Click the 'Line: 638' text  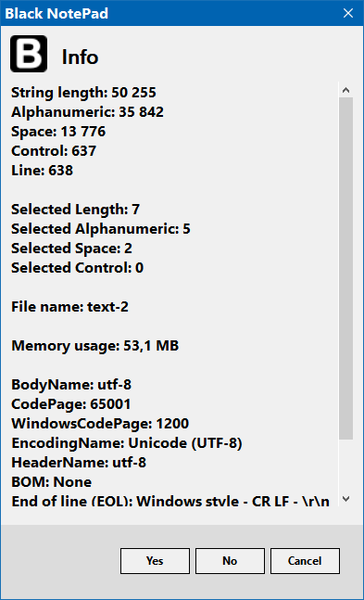(x=42, y=171)
